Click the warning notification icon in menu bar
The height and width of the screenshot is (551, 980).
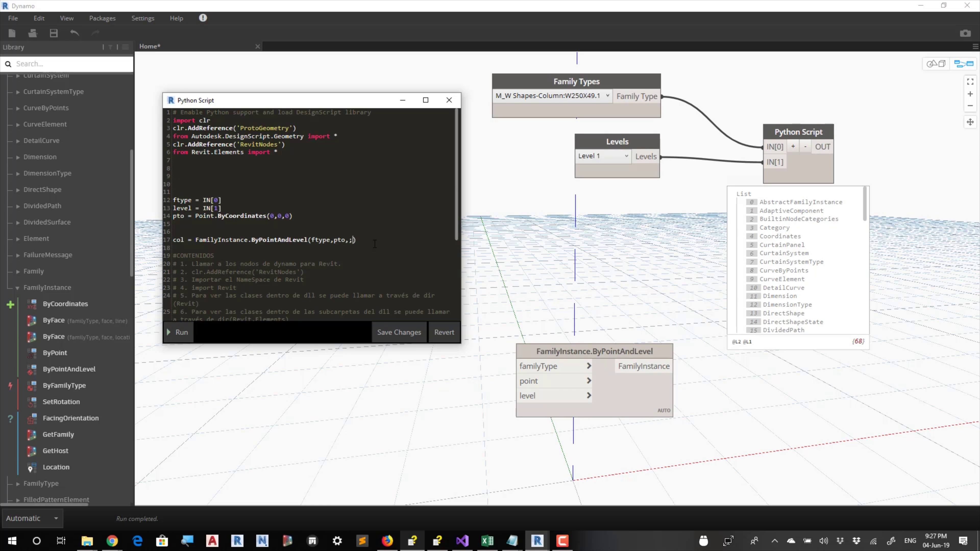203,18
